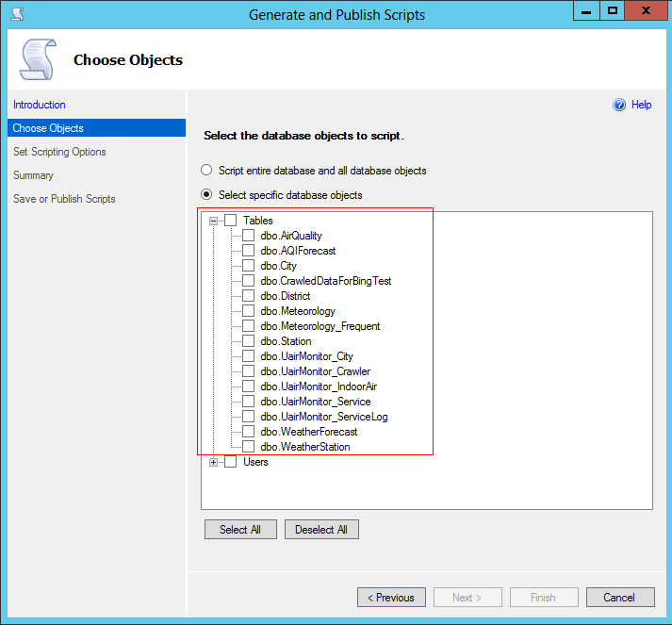Image resolution: width=672 pixels, height=625 pixels.
Task: Click the scroll icon in the wizard header
Action: click(x=37, y=60)
